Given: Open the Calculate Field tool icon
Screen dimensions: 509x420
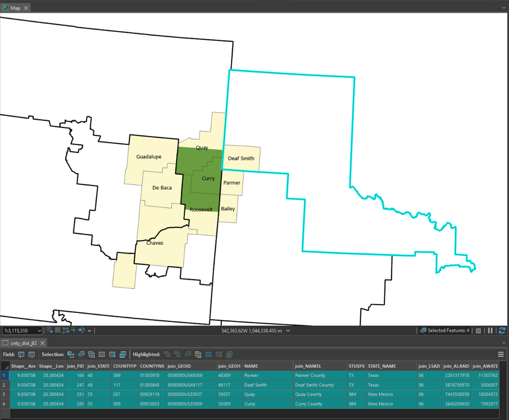Looking at the screenshot, I should pyautogui.click(x=31, y=354).
